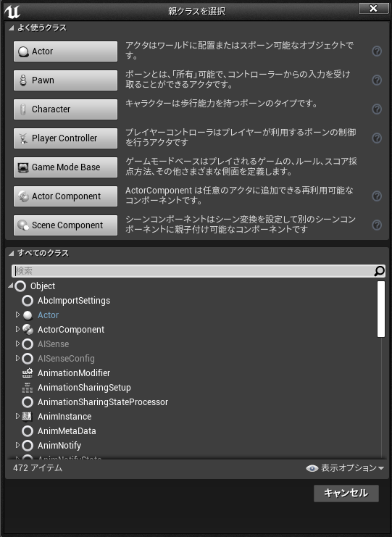Open help icon for Actor Component description
This screenshot has width=392, height=537.
coord(377,196)
